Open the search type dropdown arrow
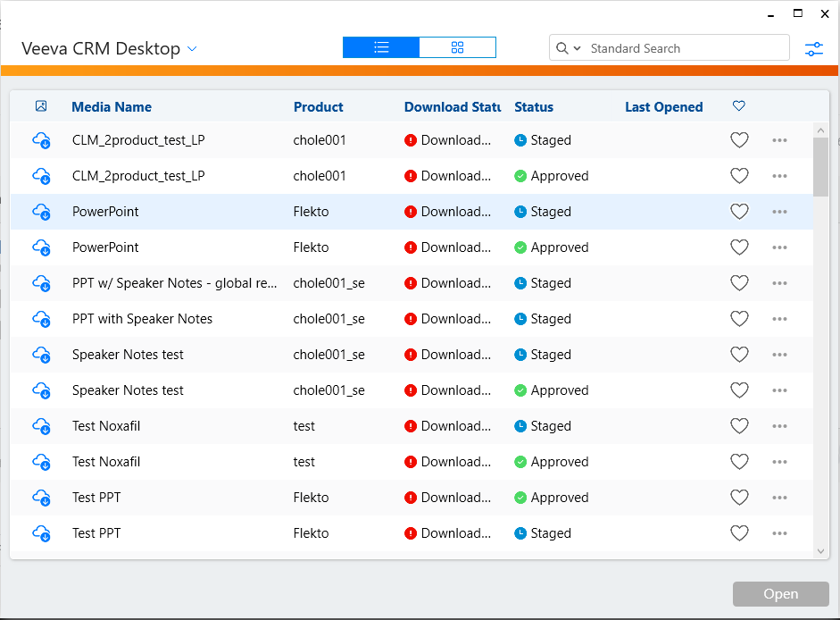This screenshot has height=620, width=840. 578,48
